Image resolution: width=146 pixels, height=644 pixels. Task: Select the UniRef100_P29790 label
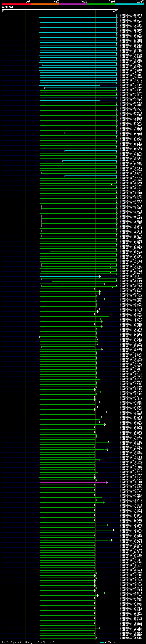click(131, 25)
